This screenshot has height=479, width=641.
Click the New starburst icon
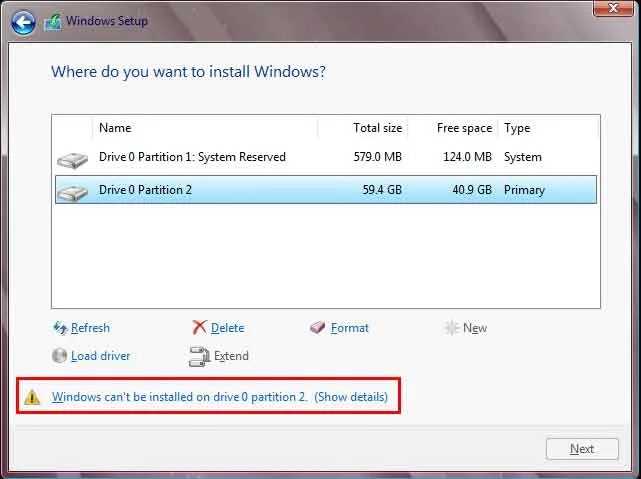tap(451, 328)
